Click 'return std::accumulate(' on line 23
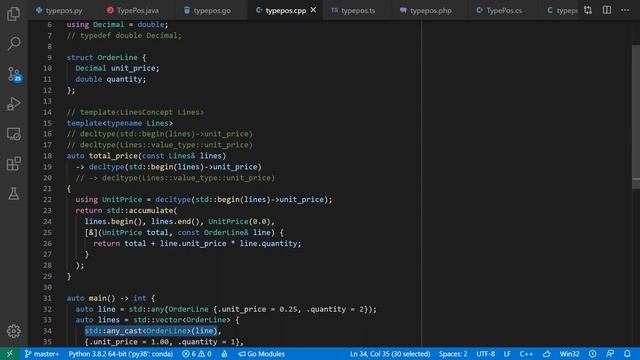The width and height of the screenshot is (640, 360). point(127,210)
